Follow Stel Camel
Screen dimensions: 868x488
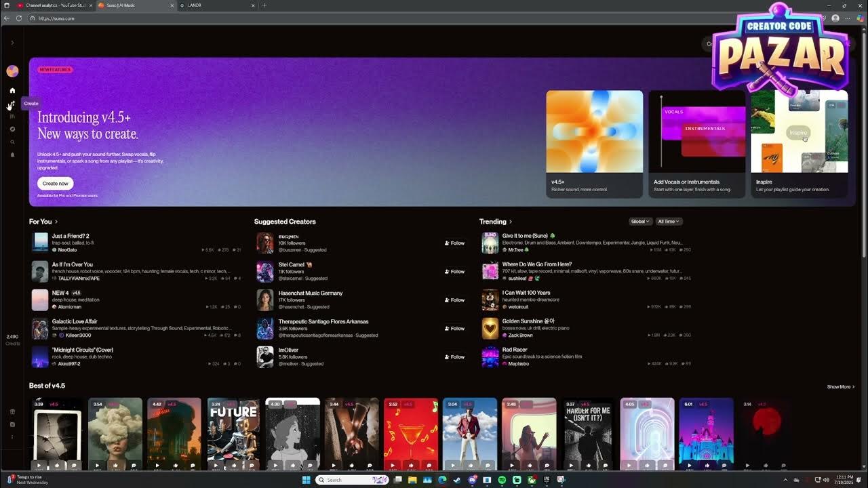[455, 271]
